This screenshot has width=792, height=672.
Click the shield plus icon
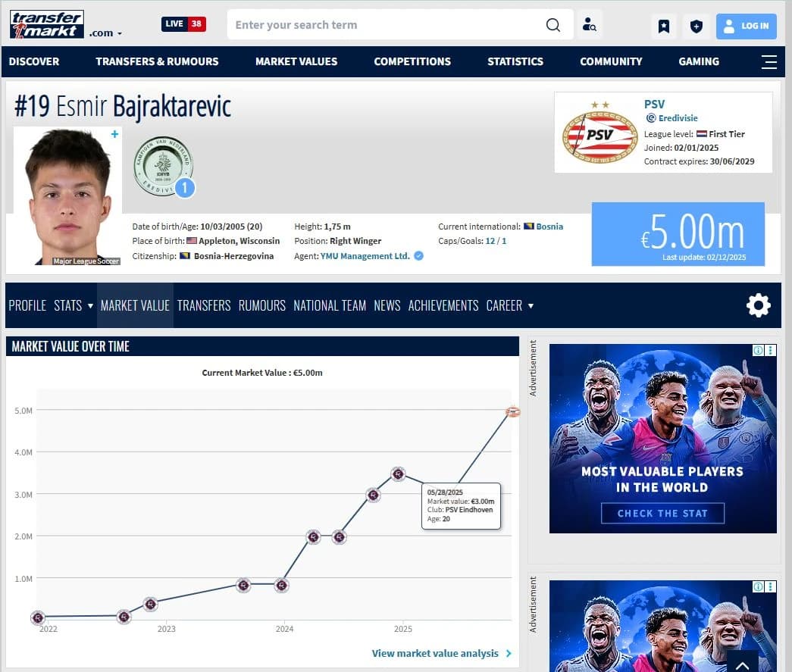(696, 26)
